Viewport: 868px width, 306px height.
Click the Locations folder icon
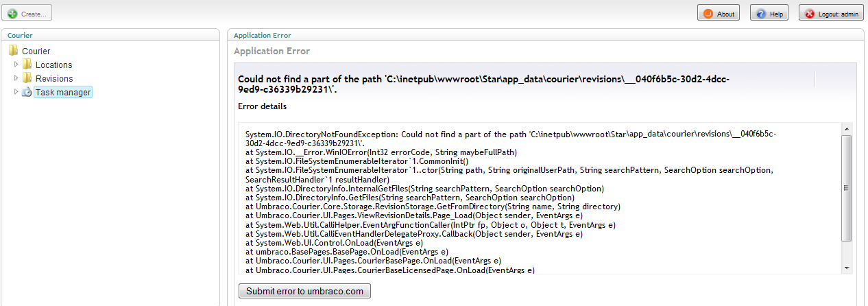click(x=27, y=64)
